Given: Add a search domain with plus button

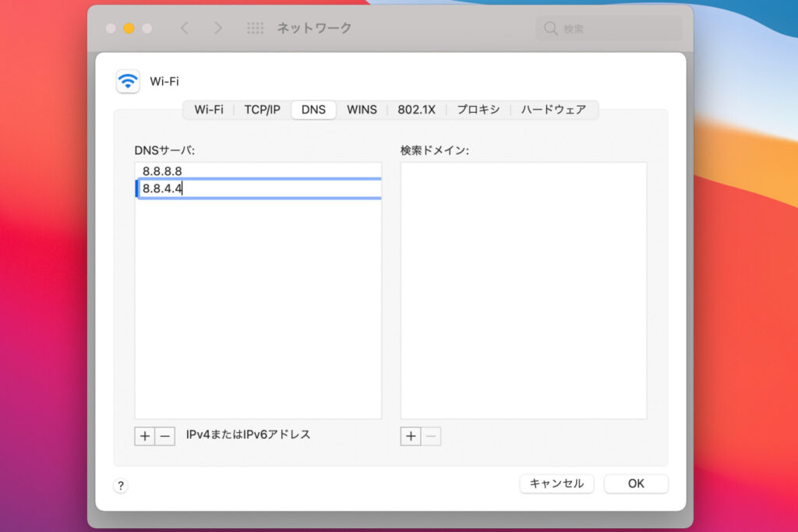Looking at the screenshot, I should tap(411, 436).
